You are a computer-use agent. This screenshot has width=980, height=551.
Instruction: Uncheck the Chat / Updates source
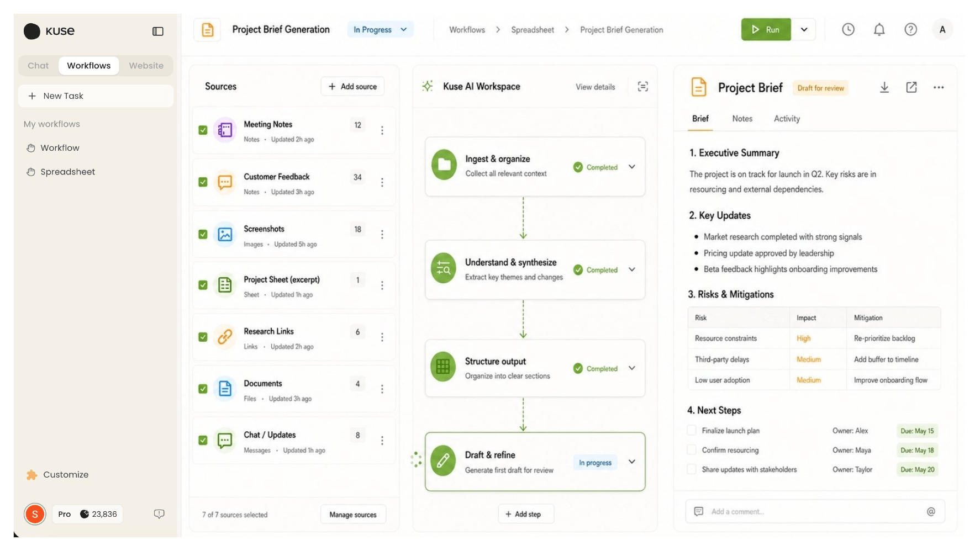[203, 440]
